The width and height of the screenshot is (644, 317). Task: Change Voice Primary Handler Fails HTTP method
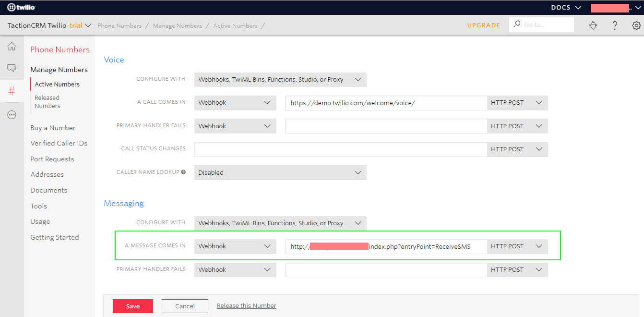517,126
